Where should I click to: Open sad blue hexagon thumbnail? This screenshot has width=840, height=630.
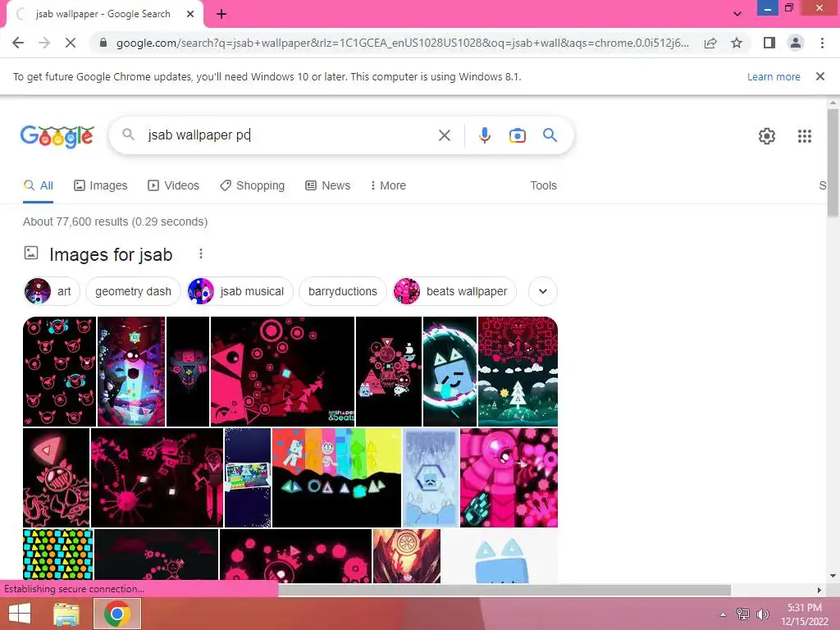pos(431,478)
